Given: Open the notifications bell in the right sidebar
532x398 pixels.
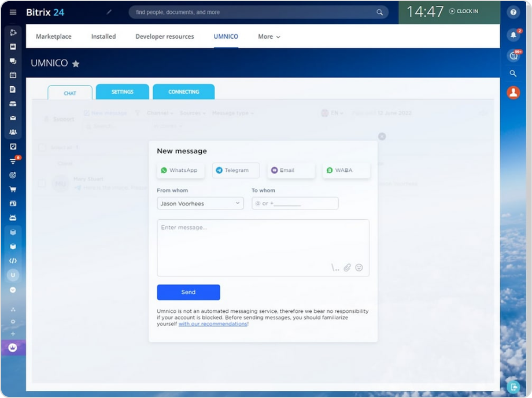Looking at the screenshot, I should pos(513,35).
